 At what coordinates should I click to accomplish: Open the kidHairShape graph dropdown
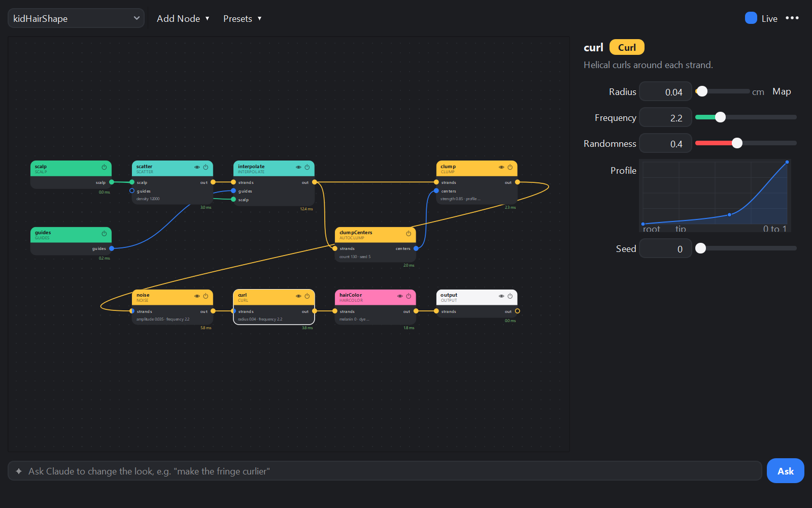76,18
